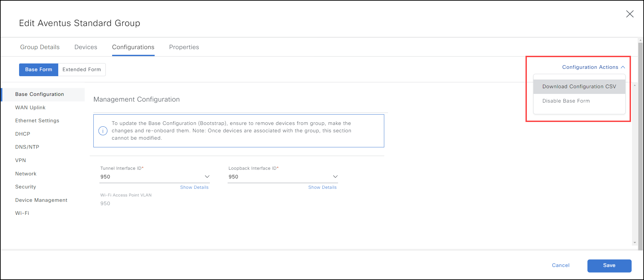The image size is (644, 280).
Task: Open the Properties tab
Action: [x=184, y=47]
